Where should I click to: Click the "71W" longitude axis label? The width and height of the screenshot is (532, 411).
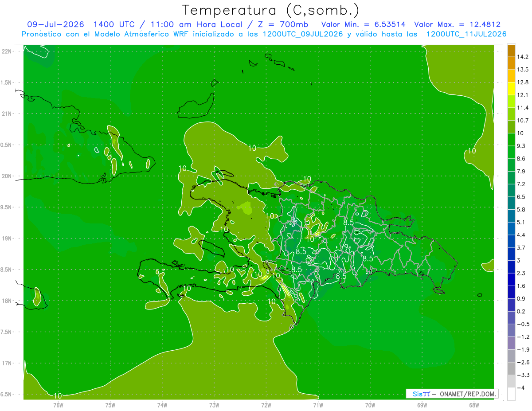pos(318,405)
